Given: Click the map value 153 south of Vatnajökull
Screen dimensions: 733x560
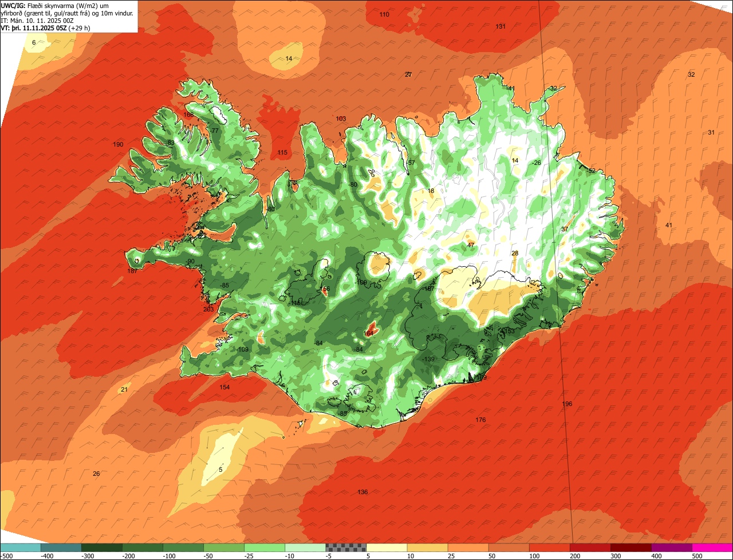Looking at the screenshot, I should pyautogui.click(x=509, y=332).
